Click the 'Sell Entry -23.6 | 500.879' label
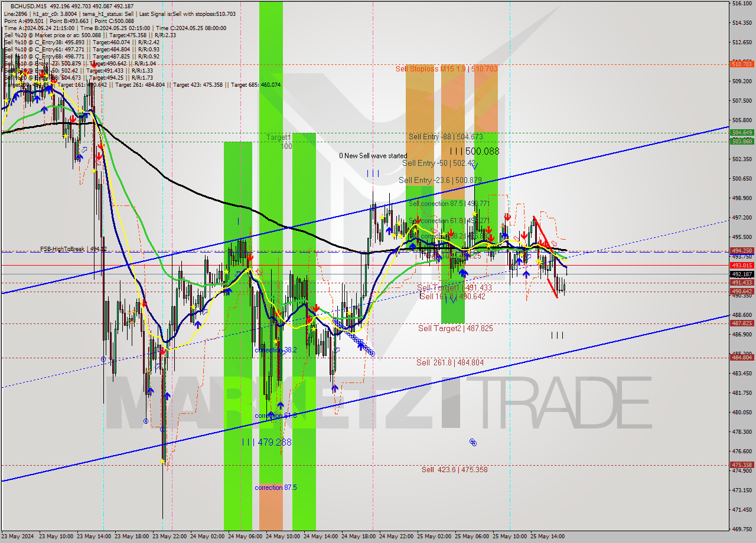756x543 pixels. [x=440, y=180]
